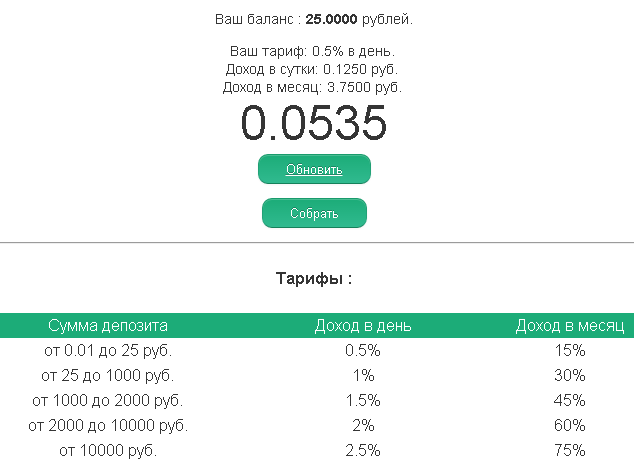Select the от 0.01 до 25 руб. row
Viewport: 634px width, 471px height.
tap(108, 351)
